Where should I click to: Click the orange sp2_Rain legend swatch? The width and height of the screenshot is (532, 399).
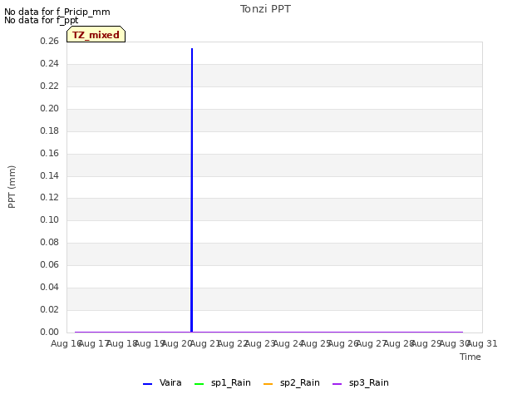tap(268, 384)
